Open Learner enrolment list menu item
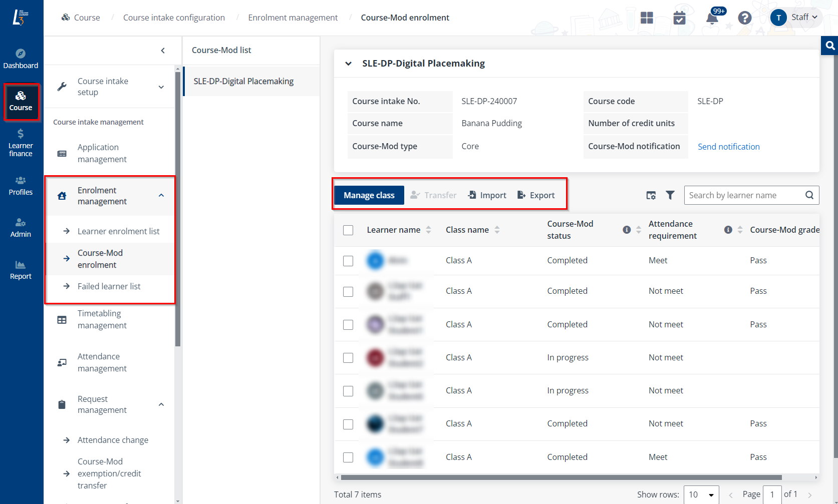Viewport: 838px width, 504px height. pyautogui.click(x=118, y=231)
